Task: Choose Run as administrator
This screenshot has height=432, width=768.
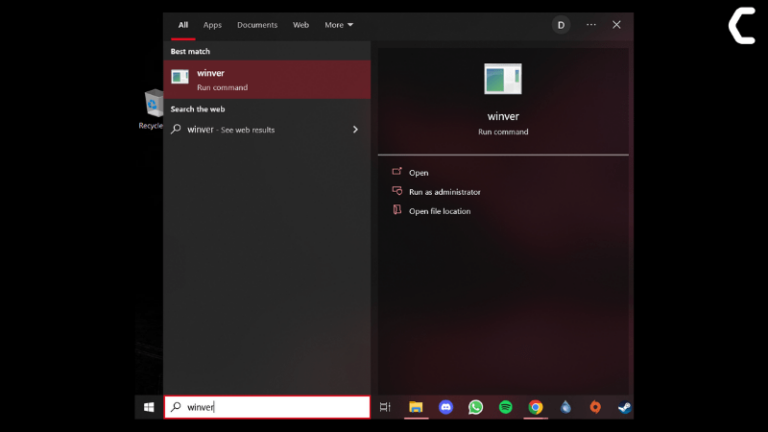Action: click(x=445, y=192)
